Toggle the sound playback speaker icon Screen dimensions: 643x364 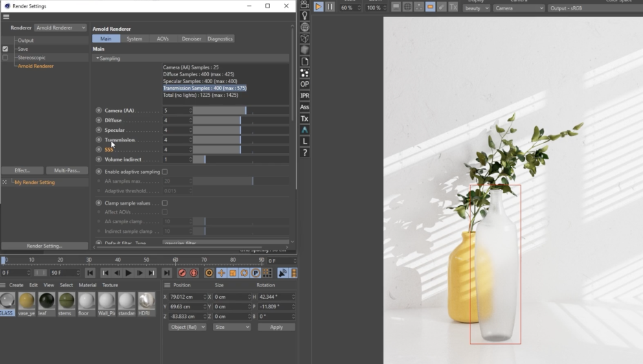click(282, 273)
